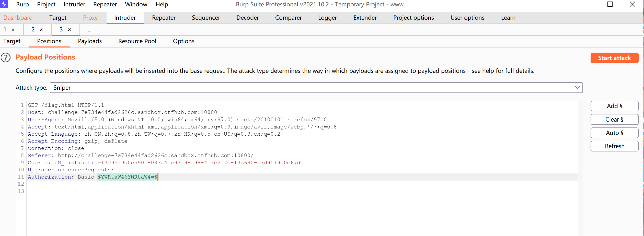Close Intruder attack tab 1
This screenshot has width=644, height=236.
[x=13, y=30]
